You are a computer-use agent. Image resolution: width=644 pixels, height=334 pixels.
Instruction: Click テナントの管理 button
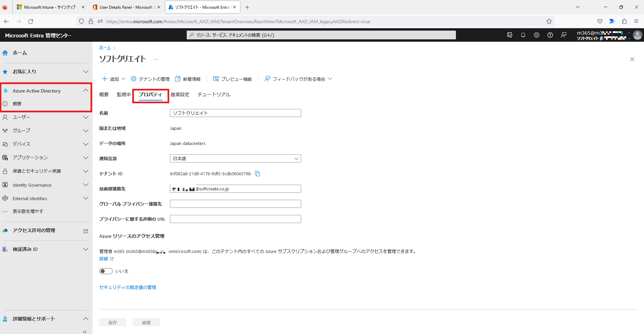tap(150, 79)
